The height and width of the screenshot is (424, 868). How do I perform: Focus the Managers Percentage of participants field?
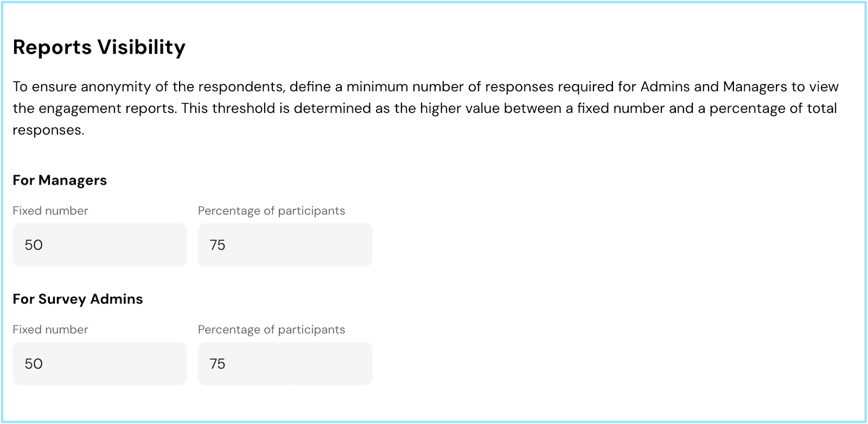[285, 245]
